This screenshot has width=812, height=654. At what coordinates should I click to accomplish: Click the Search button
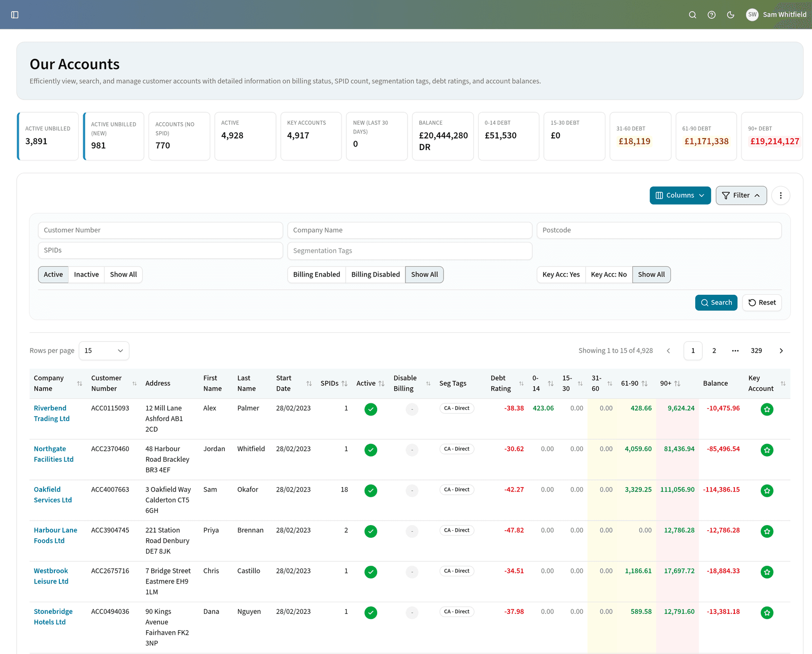pos(716,302)
